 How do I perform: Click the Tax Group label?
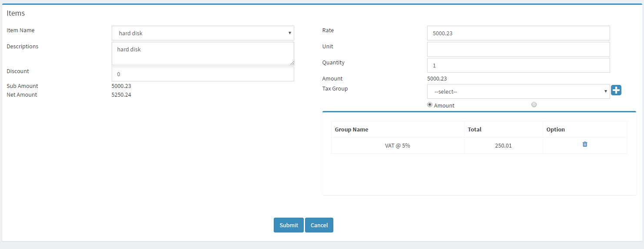pyautogui.click(x=335, y=88)
